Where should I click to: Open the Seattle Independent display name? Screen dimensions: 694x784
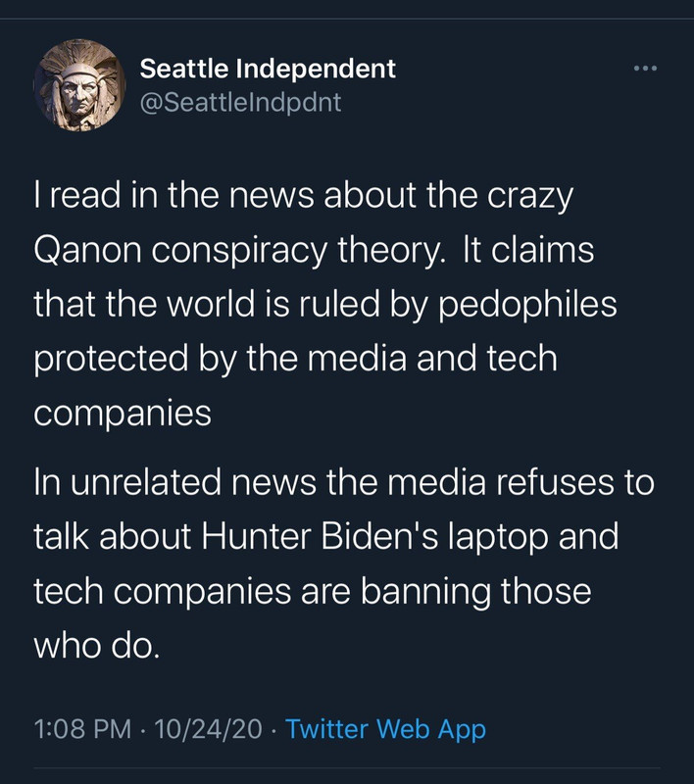coord(268,69)
